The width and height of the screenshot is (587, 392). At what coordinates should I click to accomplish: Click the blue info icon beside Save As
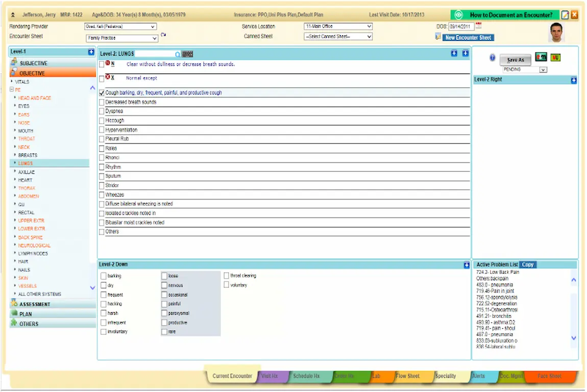click(493, 58)
